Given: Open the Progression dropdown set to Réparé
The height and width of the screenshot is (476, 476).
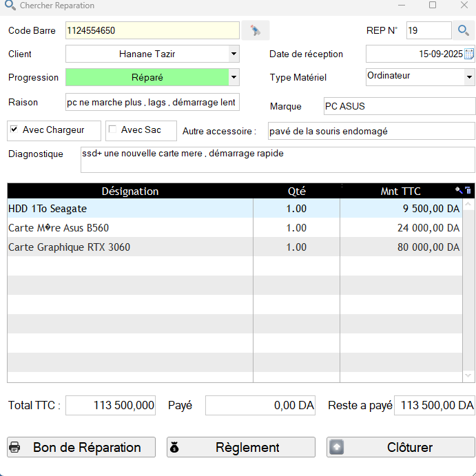Looking at the screenshot, I should coord(234,77).
